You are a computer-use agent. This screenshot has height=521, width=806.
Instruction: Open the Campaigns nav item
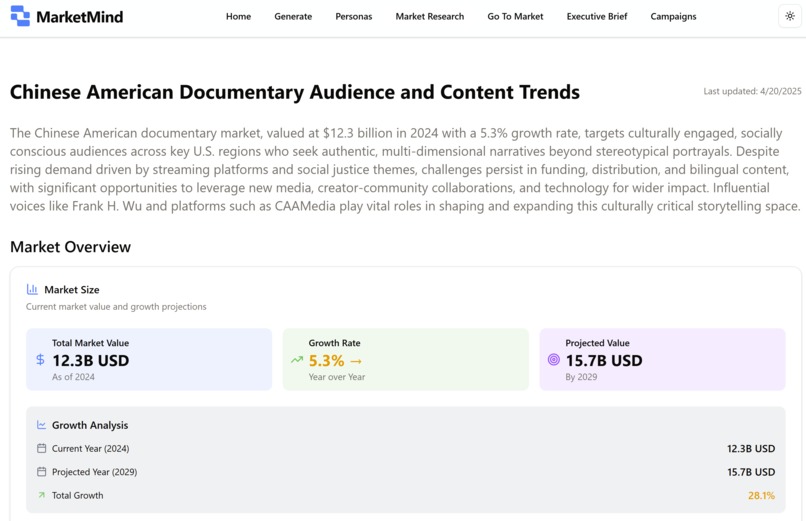[673, 16]
